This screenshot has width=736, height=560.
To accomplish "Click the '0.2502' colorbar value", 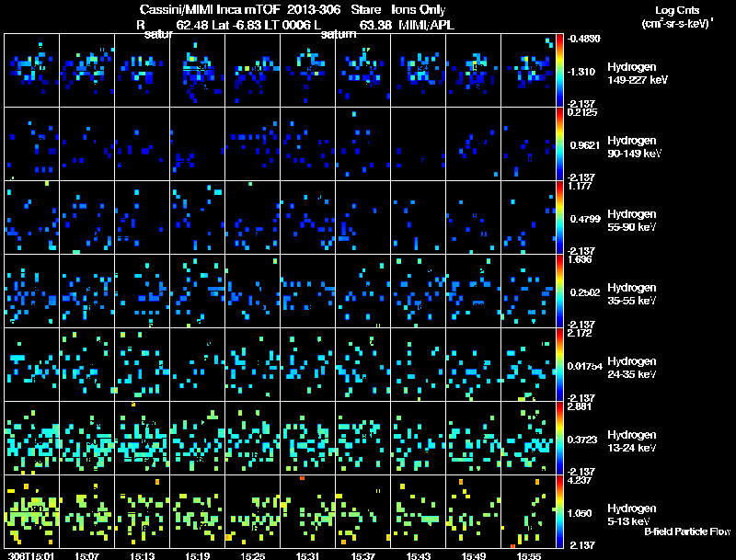I will click(585, 292).
